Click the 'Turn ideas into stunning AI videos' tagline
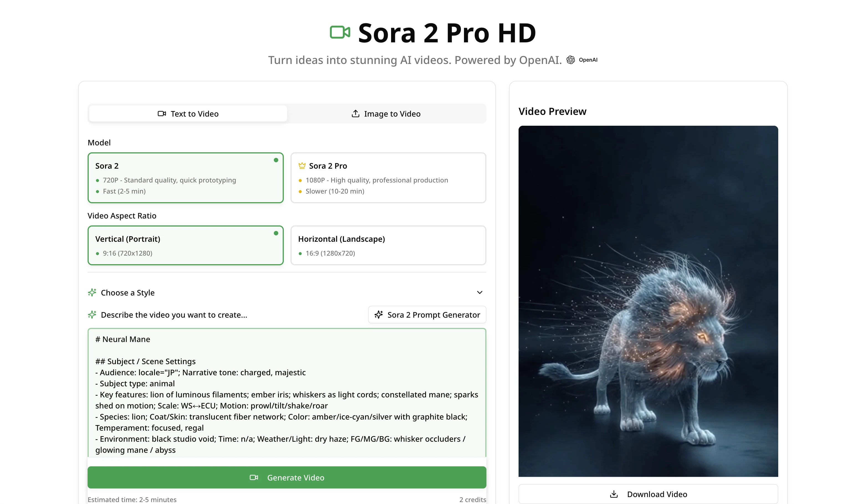The width and height of the screenshot is (842, 504). 415,60
